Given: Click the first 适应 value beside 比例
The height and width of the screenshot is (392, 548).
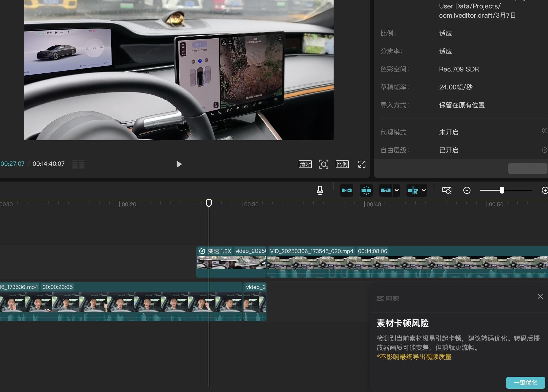Looking at the screenshot, I should pyautogui.click(x=446, y=33).
